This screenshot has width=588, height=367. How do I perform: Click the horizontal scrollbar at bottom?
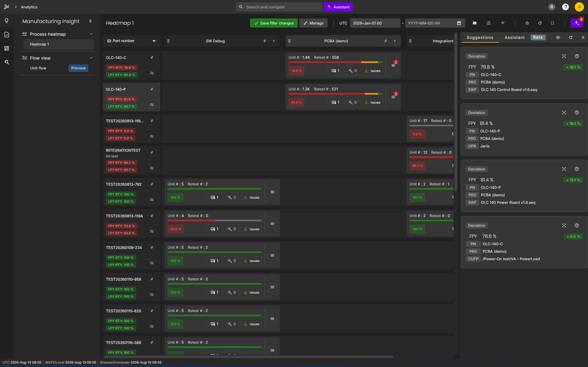(249, 357)
